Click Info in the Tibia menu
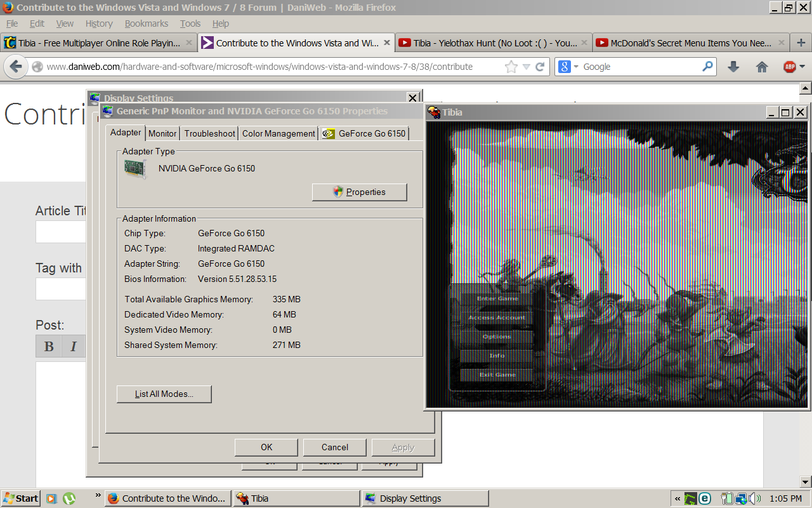Screen dimensions: 812x508 click(497, 356)
